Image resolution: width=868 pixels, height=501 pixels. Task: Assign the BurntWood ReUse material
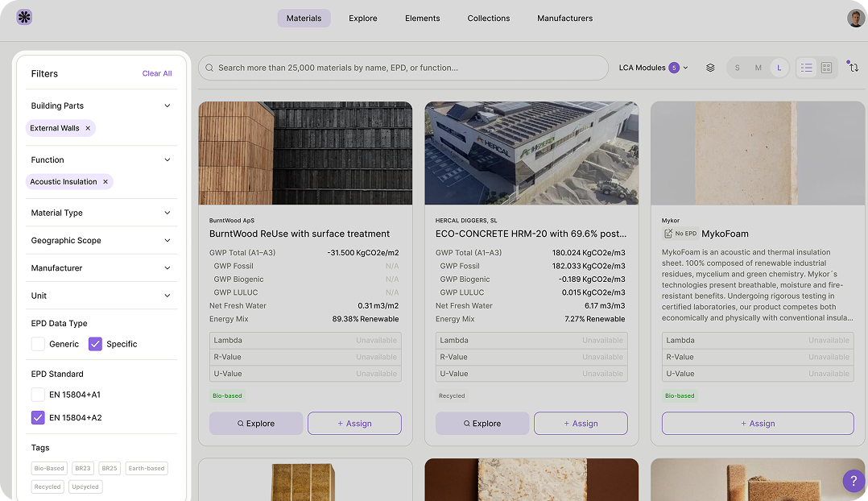tap(355, 424)
